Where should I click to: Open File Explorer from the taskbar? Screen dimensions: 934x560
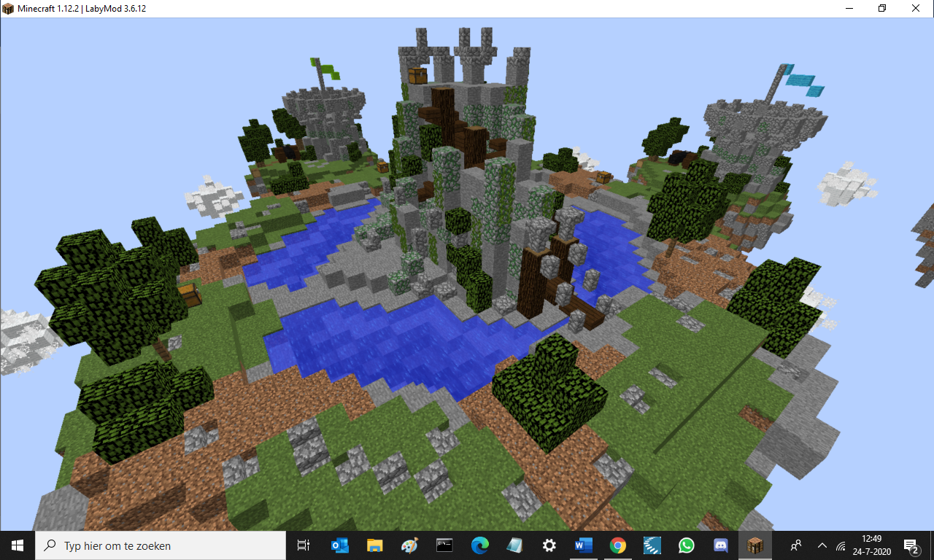(374, 545)
